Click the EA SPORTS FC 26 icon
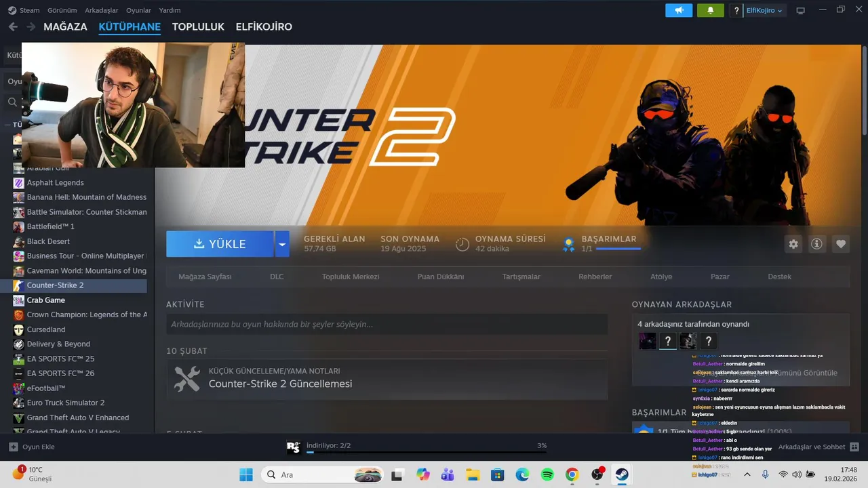Screen dimensions: 868x488 (19, 373)
